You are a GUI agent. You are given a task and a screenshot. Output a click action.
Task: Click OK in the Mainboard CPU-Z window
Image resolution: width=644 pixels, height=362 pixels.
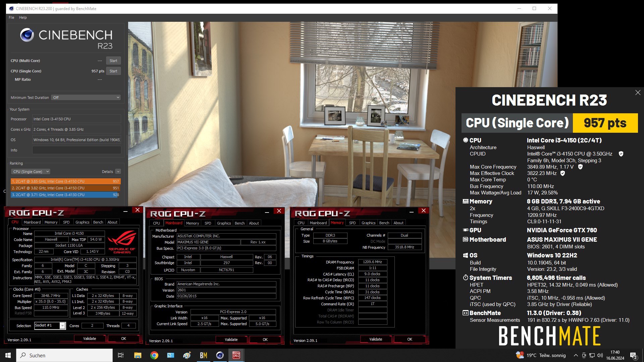tap(265, 340)
